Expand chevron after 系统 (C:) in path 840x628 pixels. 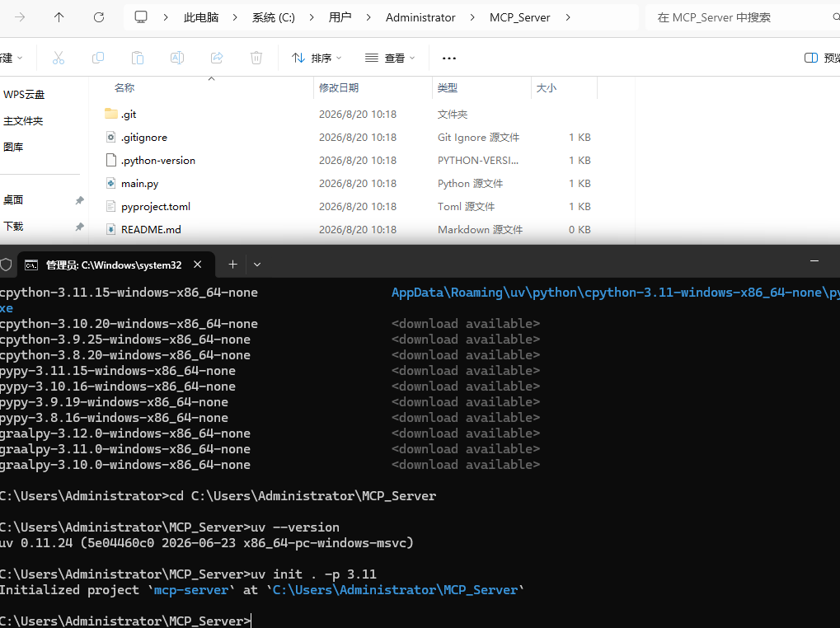tap(312, 17)
